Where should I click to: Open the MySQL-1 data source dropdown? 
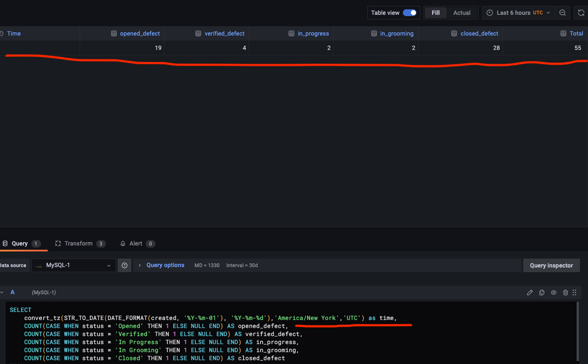(x=74, y=265)
